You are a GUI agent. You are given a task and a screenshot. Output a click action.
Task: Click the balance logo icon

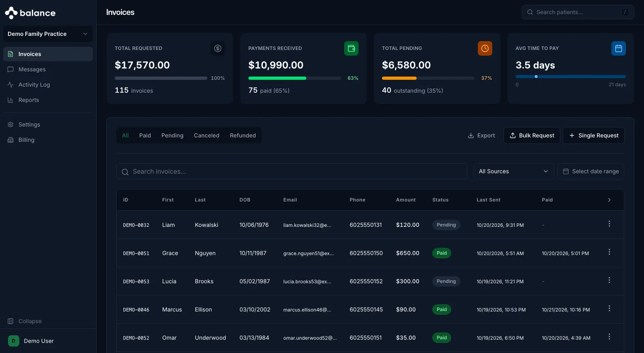pyautogui.click(x=11, y=13)
